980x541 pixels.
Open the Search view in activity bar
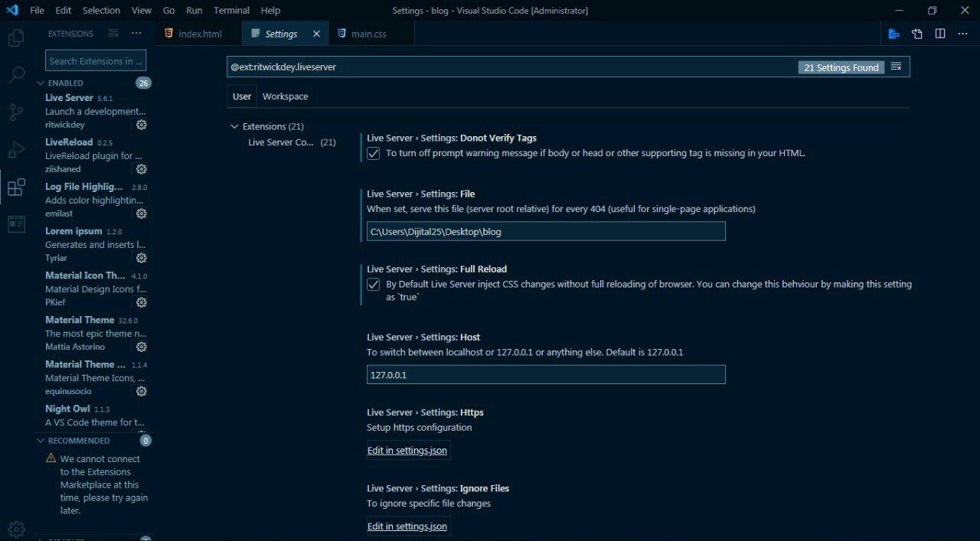[16, 75]
